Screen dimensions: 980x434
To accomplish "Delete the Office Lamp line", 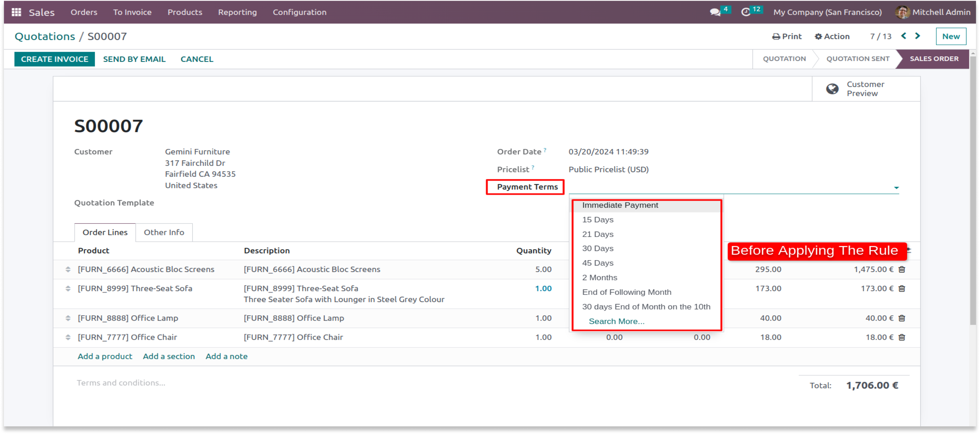I will [902, 318].
